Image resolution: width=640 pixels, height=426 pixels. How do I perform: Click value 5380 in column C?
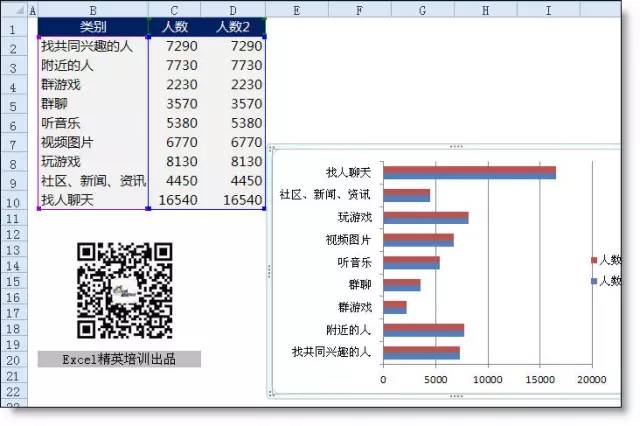(175, 123)
